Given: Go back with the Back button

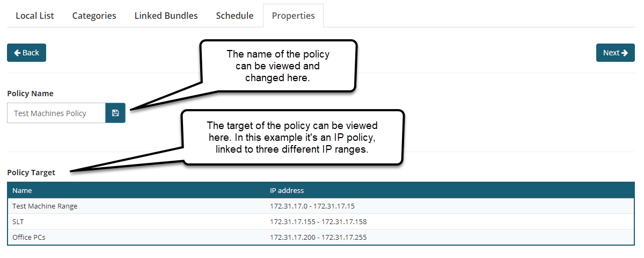Looking at the screenshot, I should pos(26,53).
